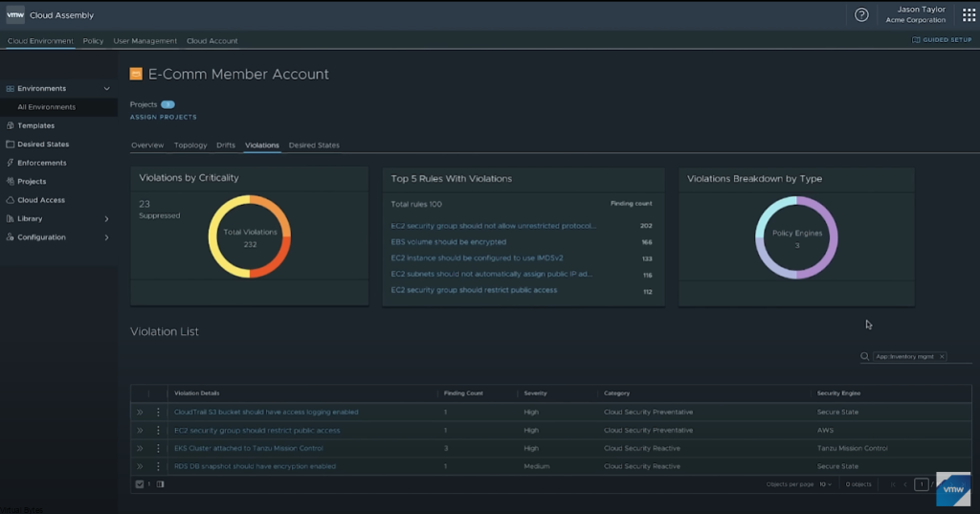Screen dimensions: 980x514
Task: Open actions menu for RDS DB snapshot row
Action: pos(158,466)
